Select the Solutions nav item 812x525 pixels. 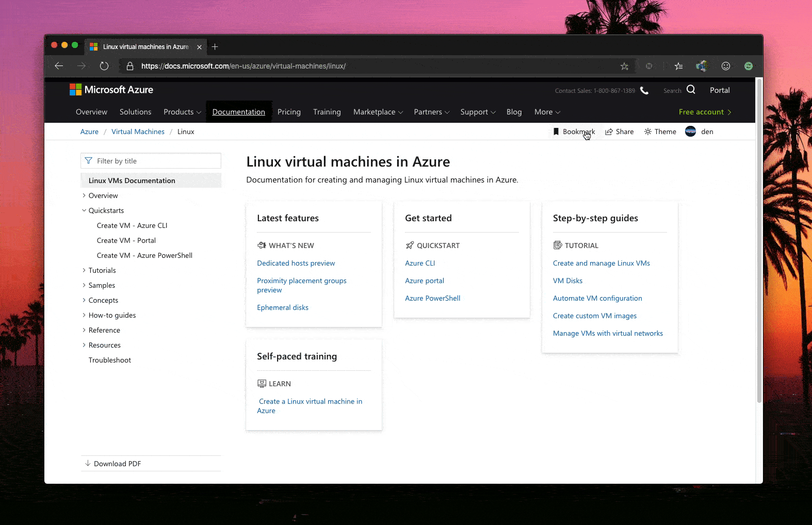coord(135,112)
